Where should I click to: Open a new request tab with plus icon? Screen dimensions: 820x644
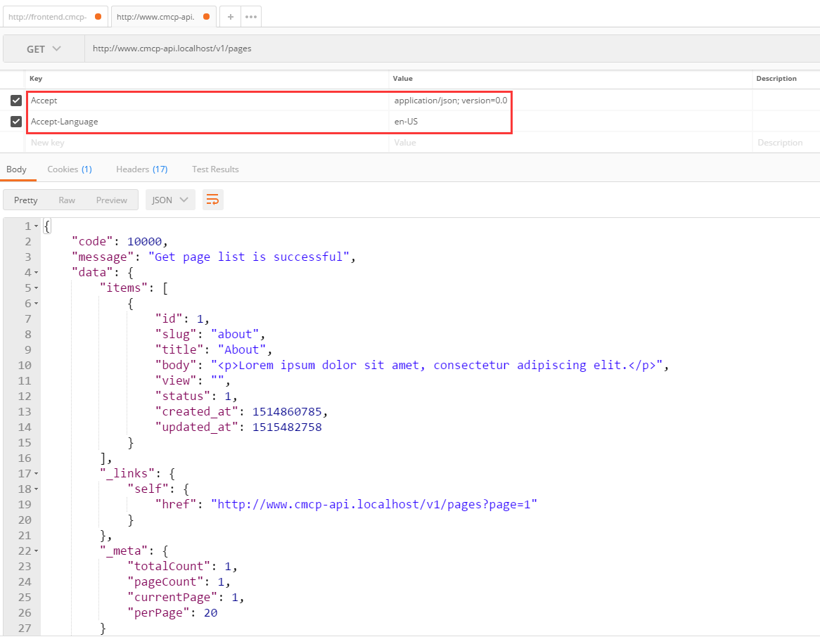(230, 17)
